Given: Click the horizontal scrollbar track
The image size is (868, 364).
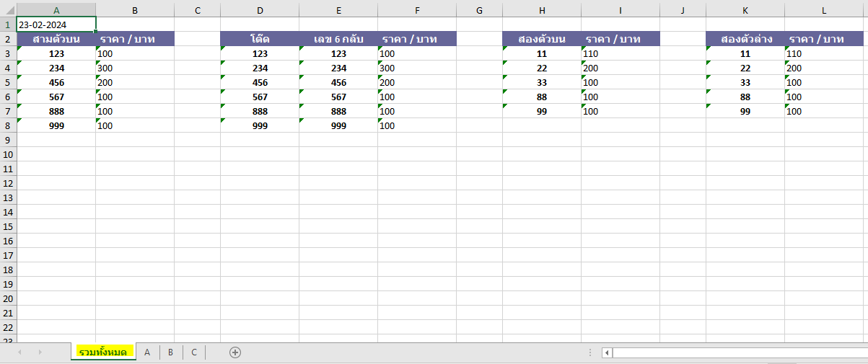Looking at the screenshot, I should click(x=736, y=352).
